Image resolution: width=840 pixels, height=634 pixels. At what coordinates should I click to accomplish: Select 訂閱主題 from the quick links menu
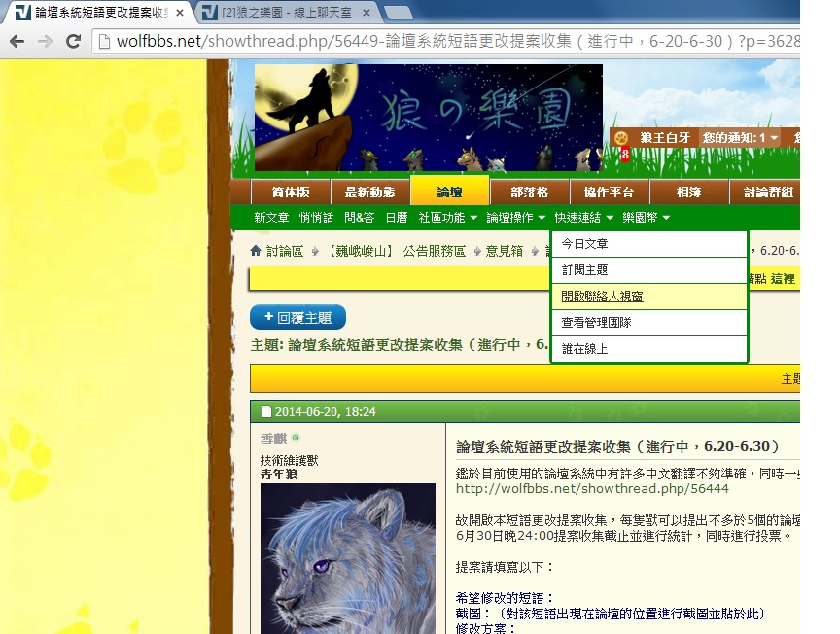point(649,270)
